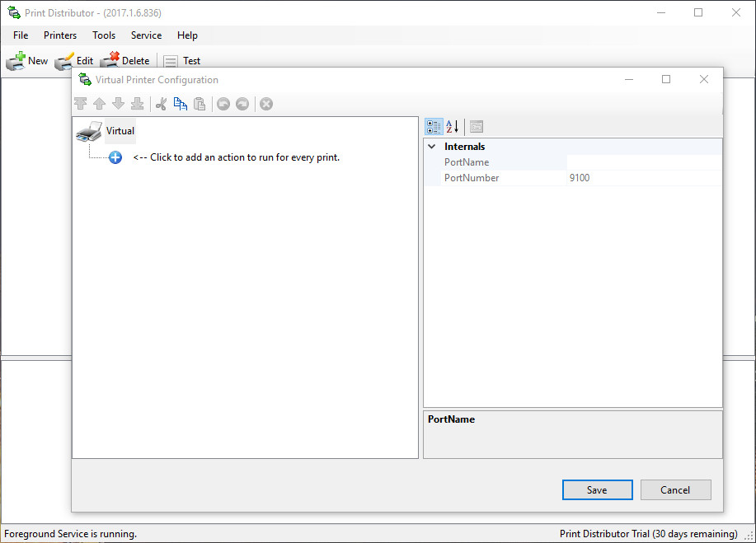Open the Help menu
756x543 pixels.
(x=187, y=35)
